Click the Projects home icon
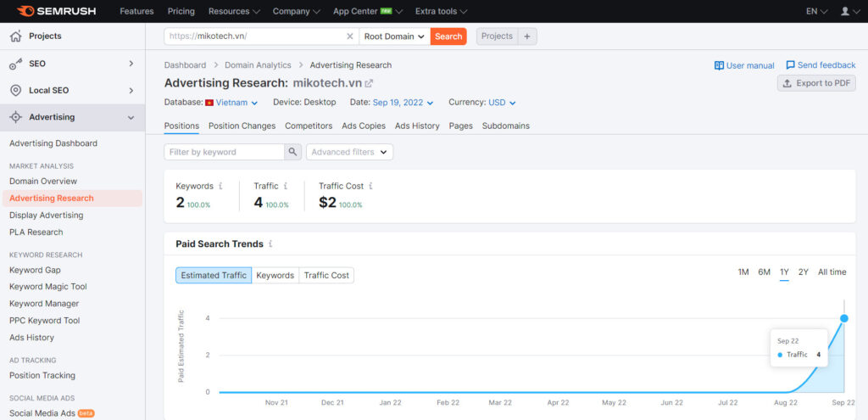This screenshot has width=868, height=420. (16, 36)
